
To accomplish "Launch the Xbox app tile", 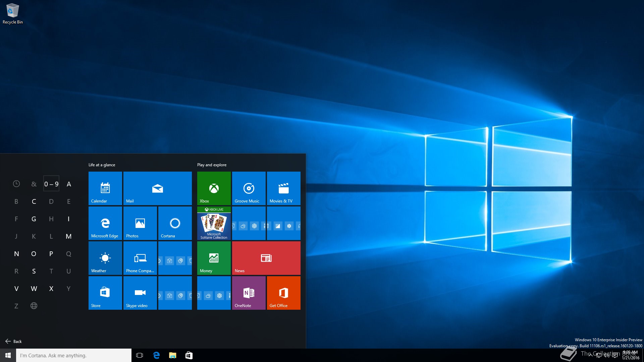I will [x=214, y=188].
